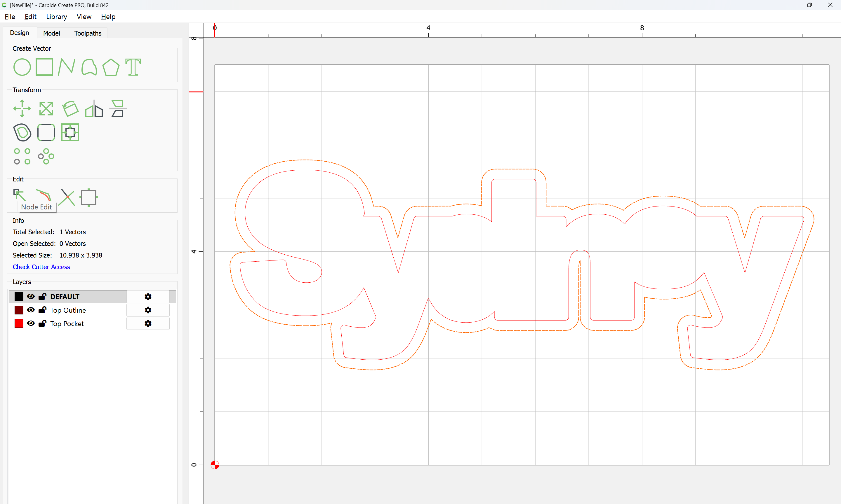The height and width of the screenshot is (504, 841).
Task: Toggle visibility of Top Outline layer
Action: tap(31, 310)
